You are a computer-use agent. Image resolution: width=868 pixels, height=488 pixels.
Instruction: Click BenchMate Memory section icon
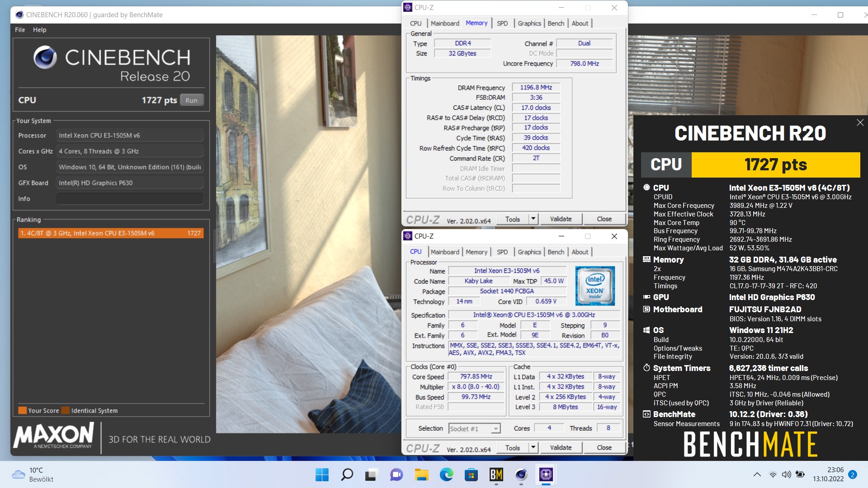646,259
